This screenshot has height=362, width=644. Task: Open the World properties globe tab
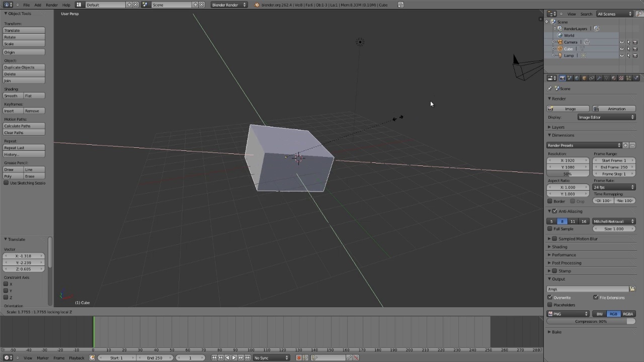pyautogui.click(x=577, y=78)
